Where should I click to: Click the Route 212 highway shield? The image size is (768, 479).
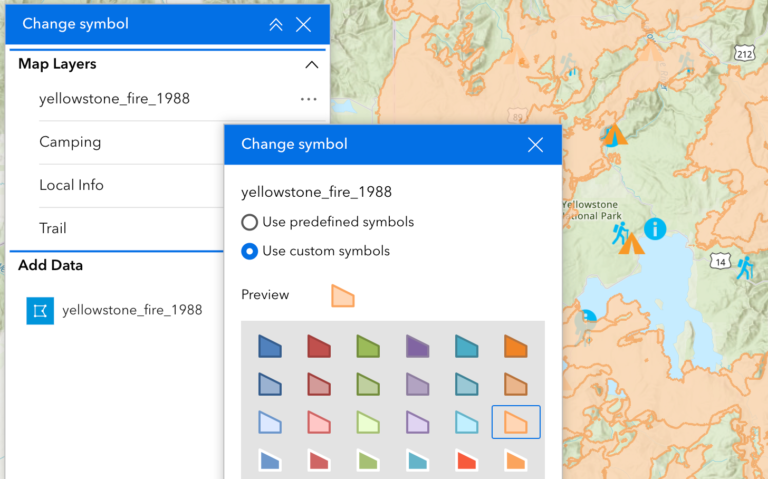[743, 51]
